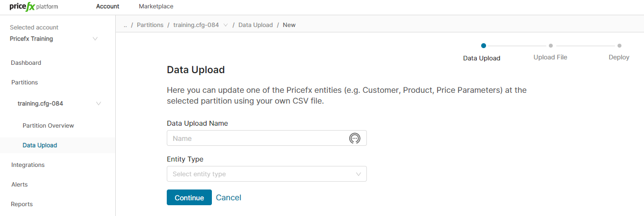Select Partition Overview in the sidebar
644x216 pixels.
48,126
